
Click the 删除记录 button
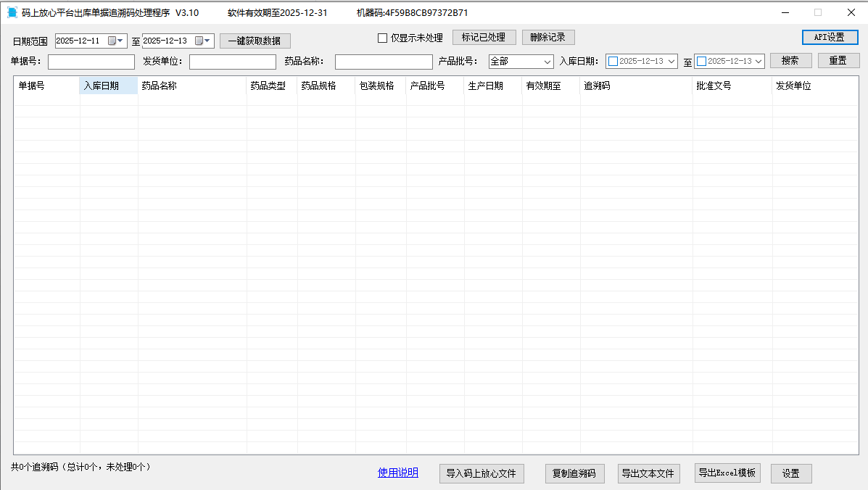click(548, 37)
